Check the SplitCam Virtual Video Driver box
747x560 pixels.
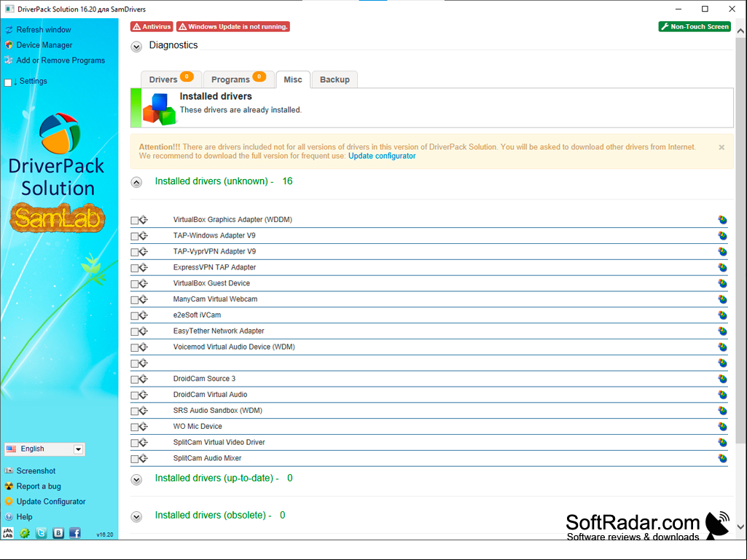point(134,443)
